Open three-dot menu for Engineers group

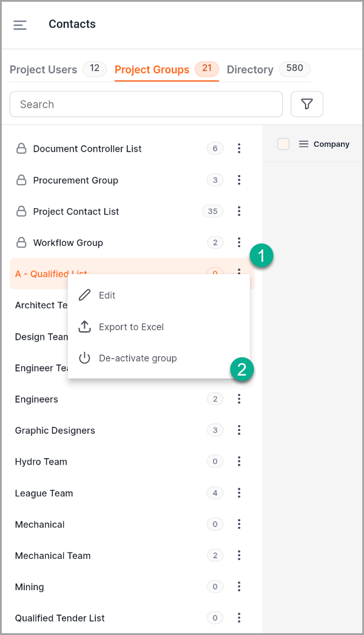(x=239, y=399)
